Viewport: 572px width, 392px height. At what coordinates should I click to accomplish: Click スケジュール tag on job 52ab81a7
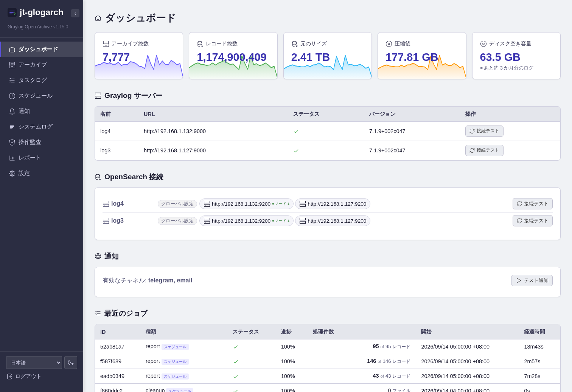click(x=175, y=347)
